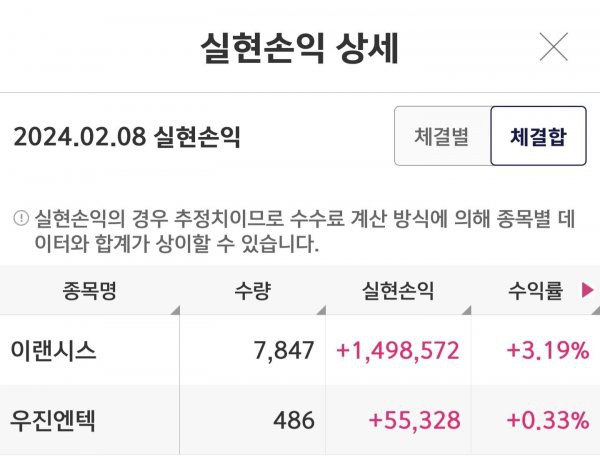This screenshot has height=456, width=600.
Task: Sort by the 수량 column header
Action: pyautogui.click(x=253, y=290)
